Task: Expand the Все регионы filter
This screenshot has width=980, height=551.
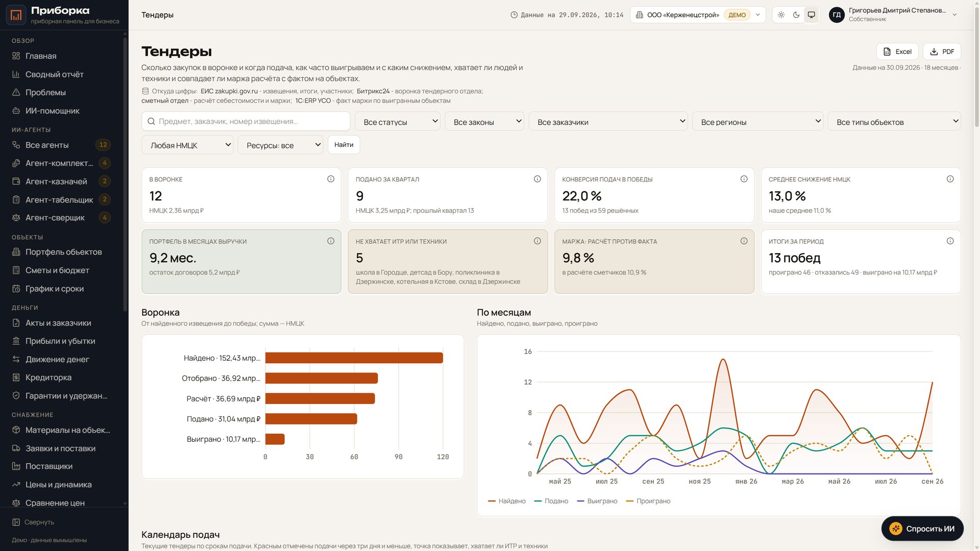Action: click(x=757, y=121)
